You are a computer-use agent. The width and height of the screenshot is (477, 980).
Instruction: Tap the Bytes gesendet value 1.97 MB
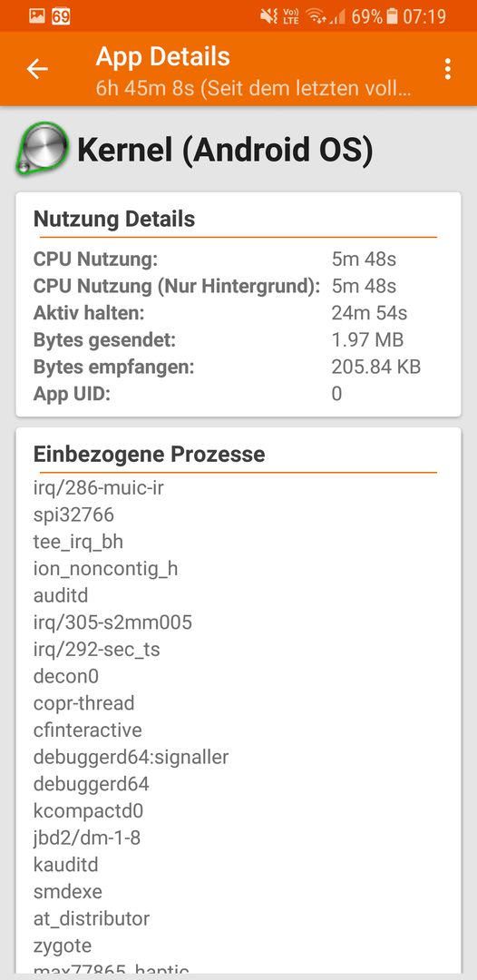[368, 340]
